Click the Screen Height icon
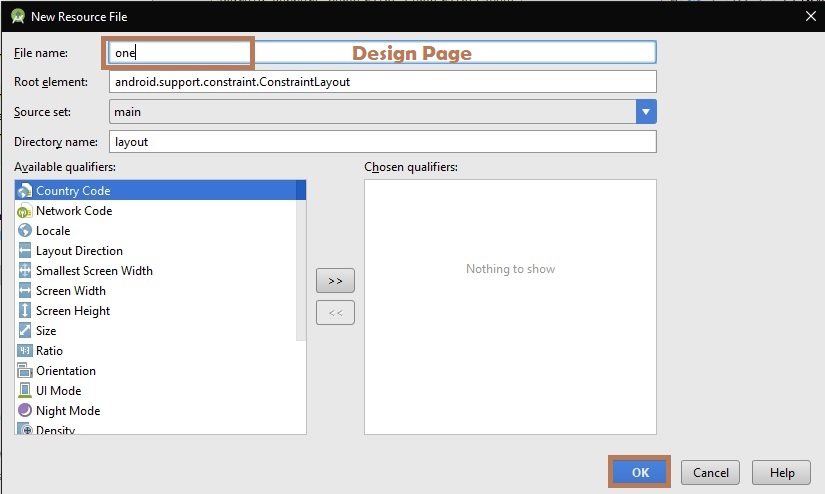 pos(25,310)
